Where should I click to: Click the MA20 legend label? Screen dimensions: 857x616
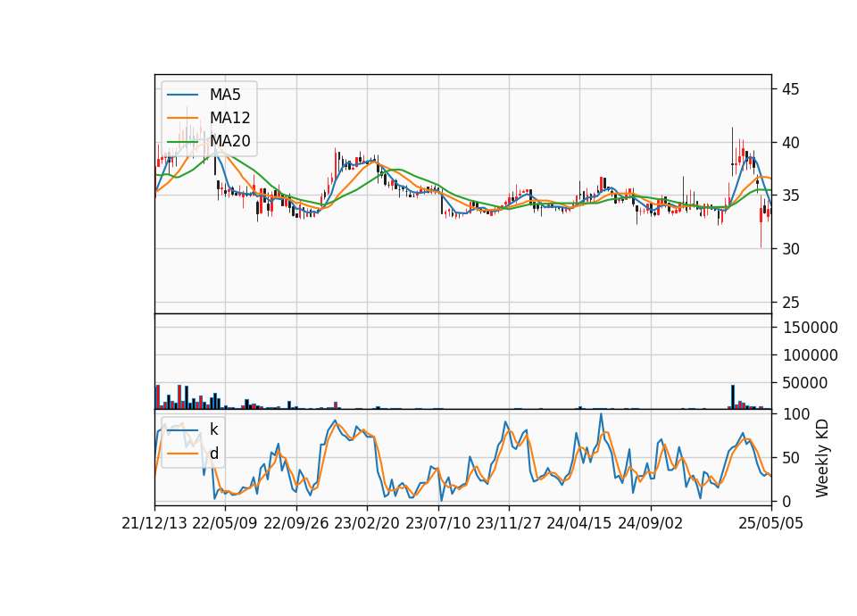tap(229, 141)
